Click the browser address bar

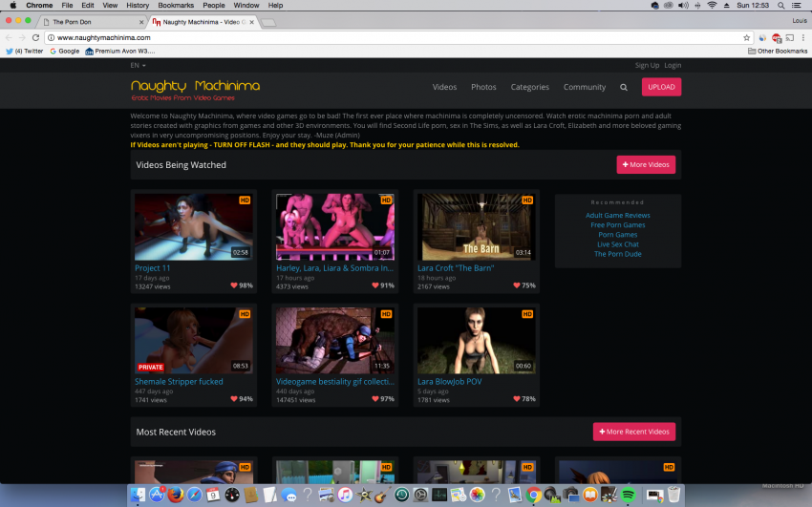click(x=382, y=37)
